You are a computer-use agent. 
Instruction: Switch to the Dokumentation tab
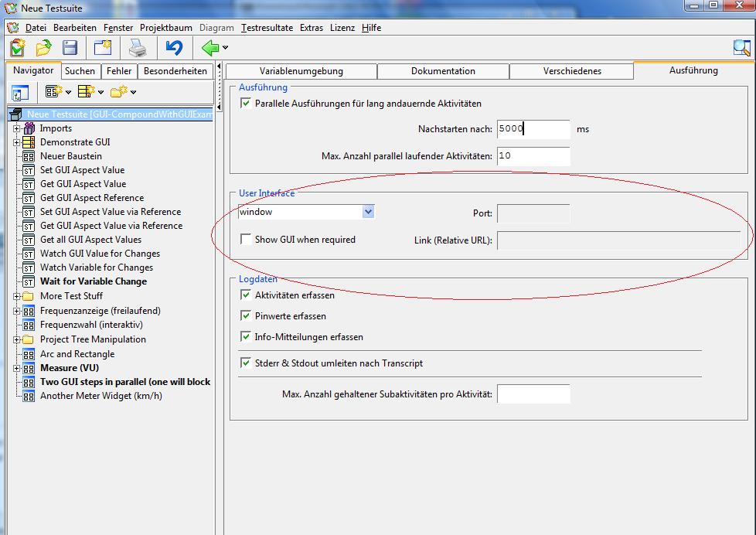pos(443,71)
